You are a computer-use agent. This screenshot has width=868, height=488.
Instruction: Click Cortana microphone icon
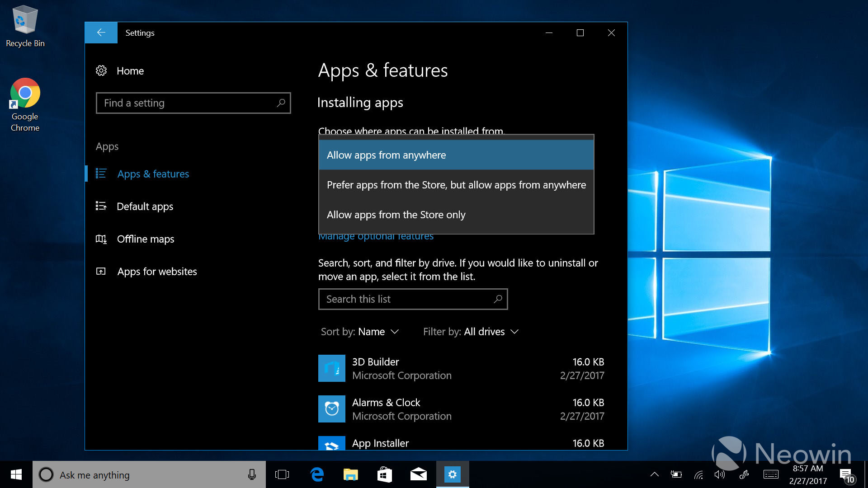(x=252, y=474)
